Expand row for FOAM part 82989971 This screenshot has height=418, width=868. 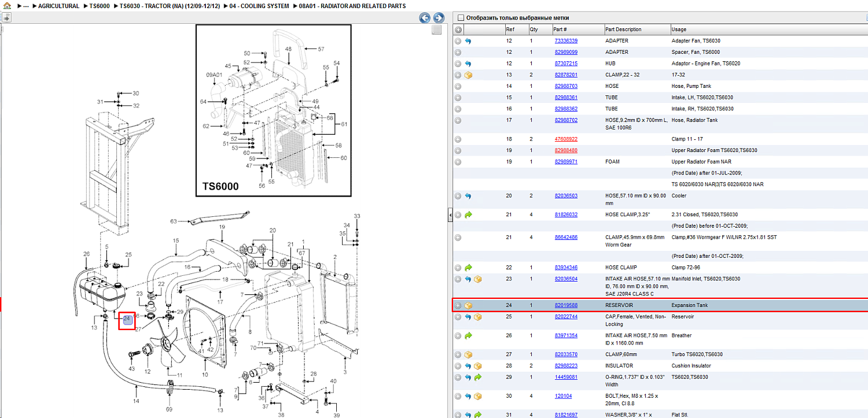(x=458, y=162)
